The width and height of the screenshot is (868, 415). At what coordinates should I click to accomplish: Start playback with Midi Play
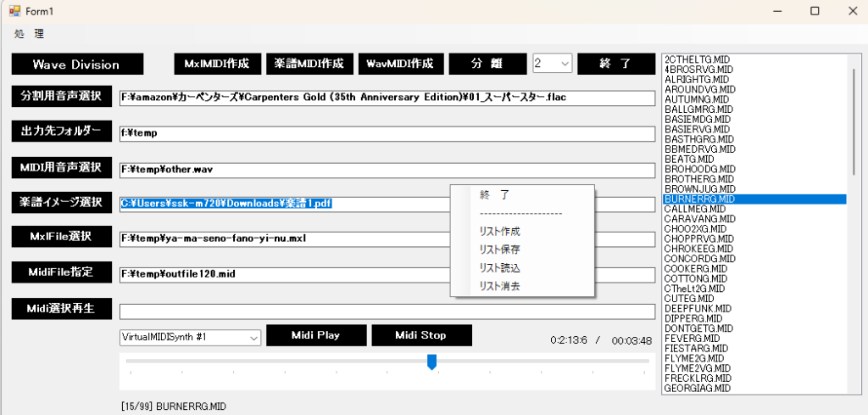click(x=315, y=335)
